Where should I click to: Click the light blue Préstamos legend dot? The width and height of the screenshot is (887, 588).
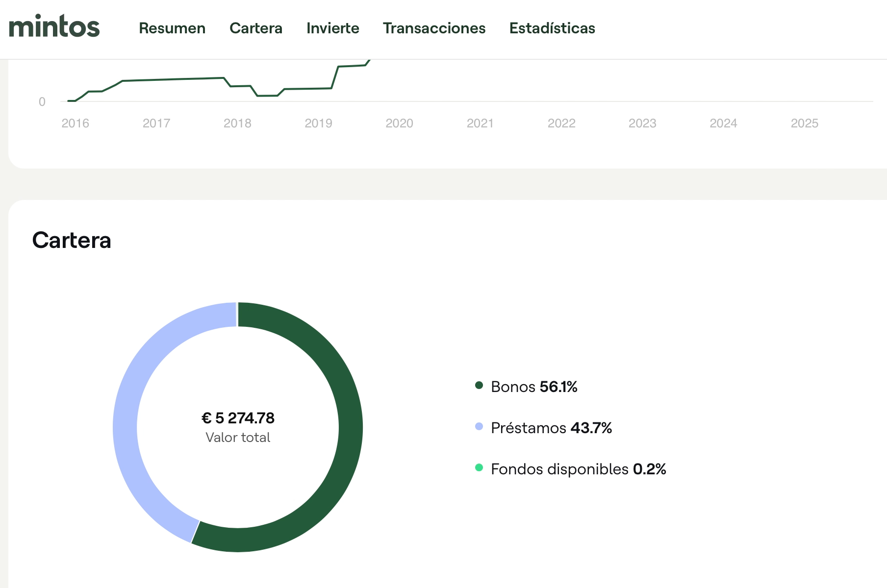(x=479, y=426)
